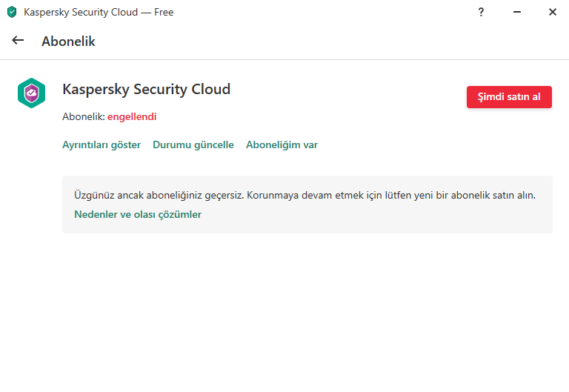This screenshot has height=392, width=569.
Task: Click the Kaspersky Security Cloud product title
Action: (x=146, y=89)
